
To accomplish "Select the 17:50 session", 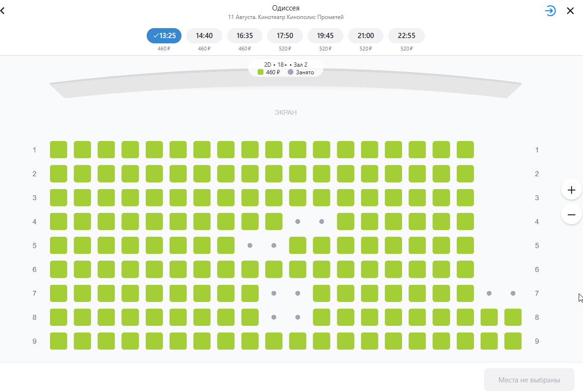I will [285, 36].
